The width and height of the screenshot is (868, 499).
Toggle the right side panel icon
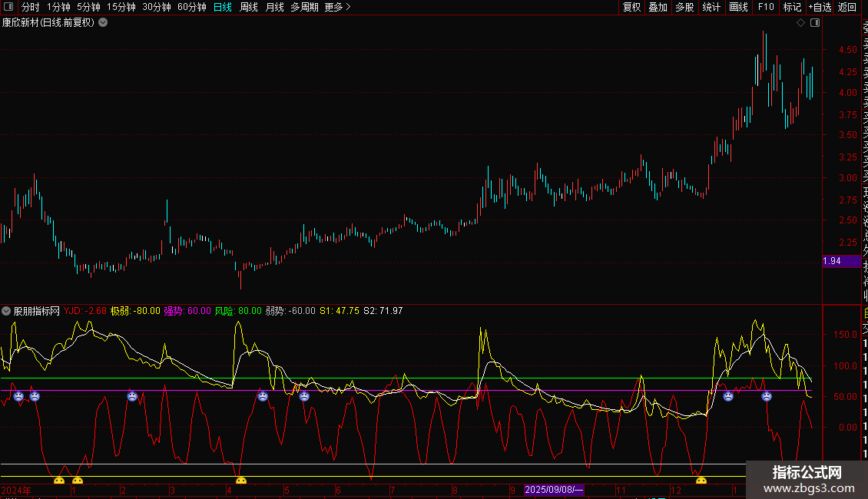pos(814,23)
